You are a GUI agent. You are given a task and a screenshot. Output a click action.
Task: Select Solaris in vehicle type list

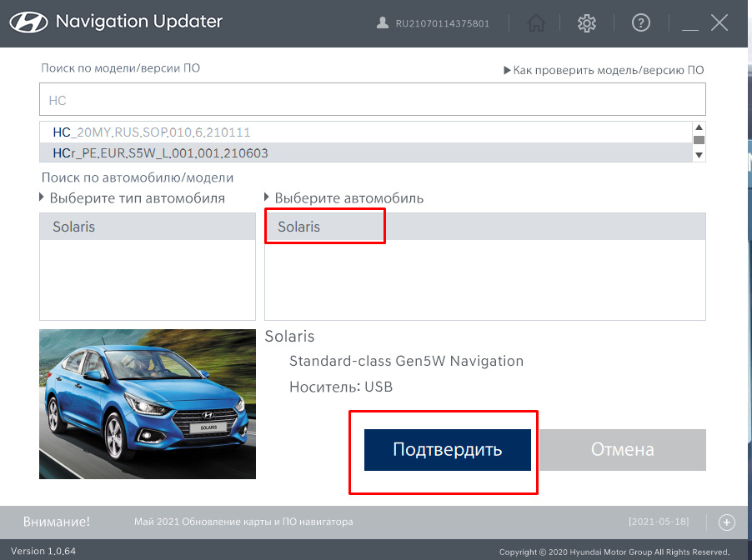pyautogui.click(x=148, y=227)
